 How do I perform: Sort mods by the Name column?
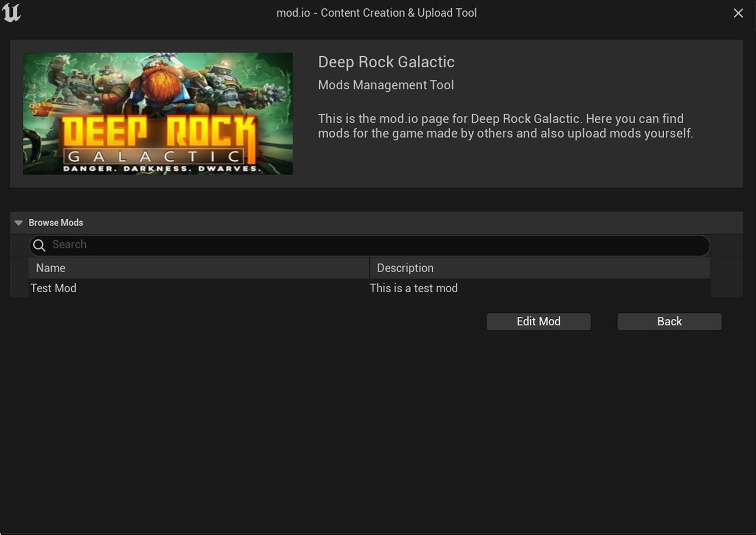(x=199, y=268)
